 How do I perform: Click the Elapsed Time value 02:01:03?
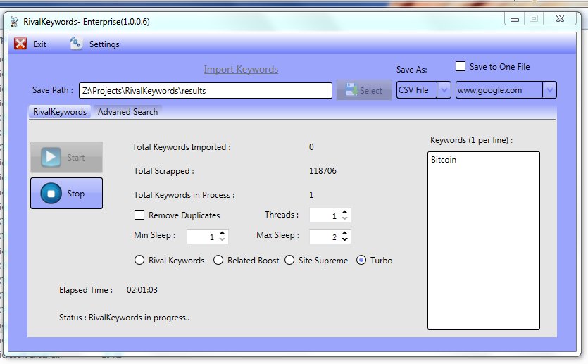[142, 290]
